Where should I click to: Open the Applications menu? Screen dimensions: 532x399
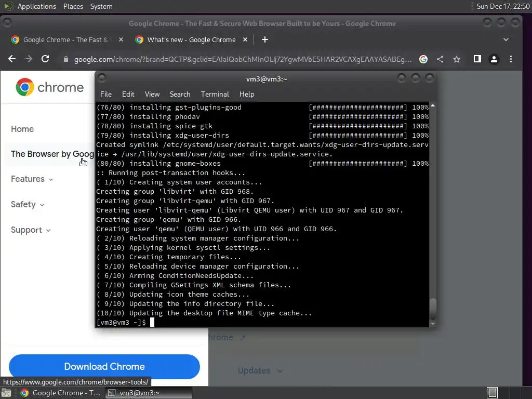[x=37, y=6]
